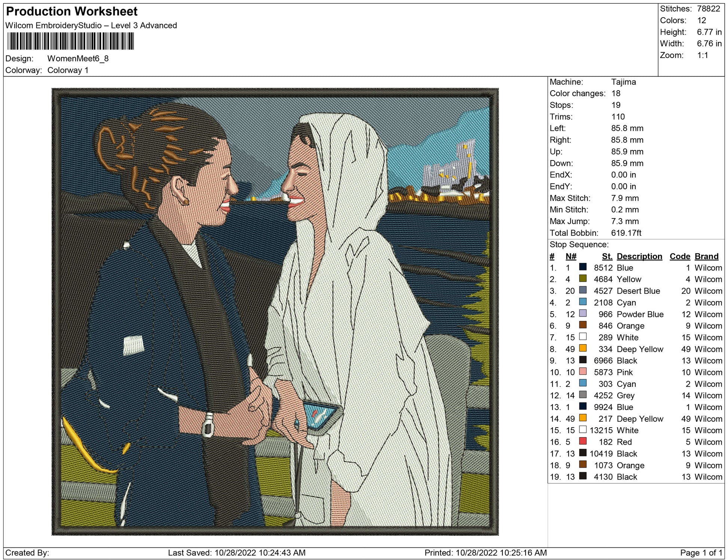Click the design name WomenMeet6_8
This screenshot has width=728, height=560.
pyautogui.click(x=78, y=58)
